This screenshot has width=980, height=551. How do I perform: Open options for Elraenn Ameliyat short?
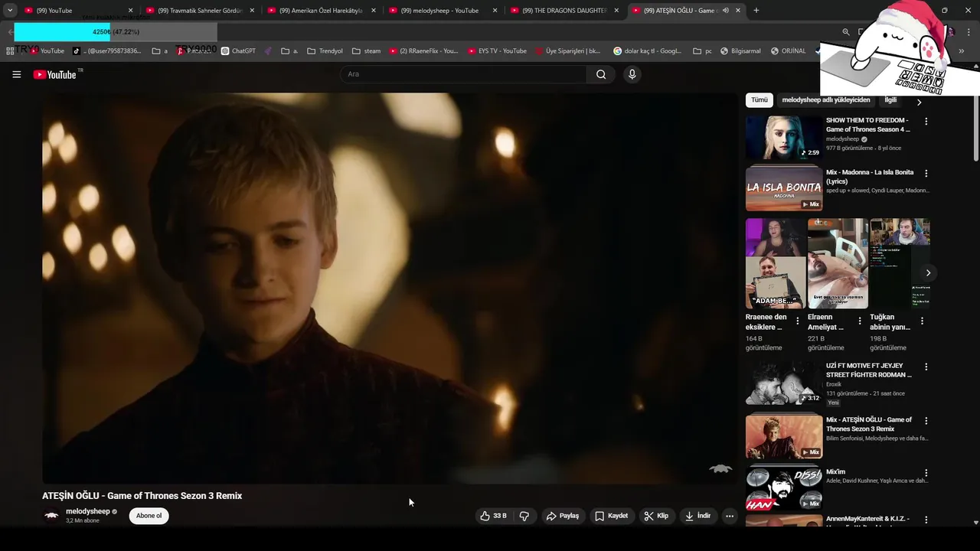click(x=859, y=321)
